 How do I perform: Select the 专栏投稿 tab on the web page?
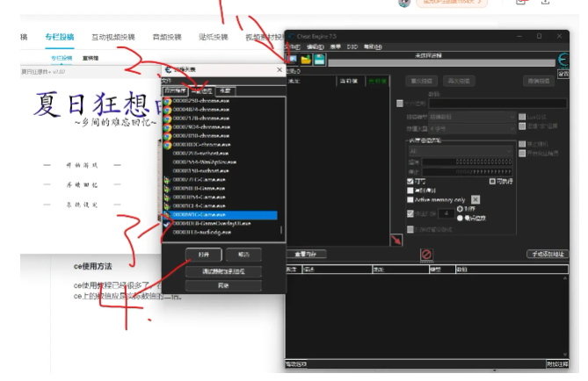coord(60,37)
